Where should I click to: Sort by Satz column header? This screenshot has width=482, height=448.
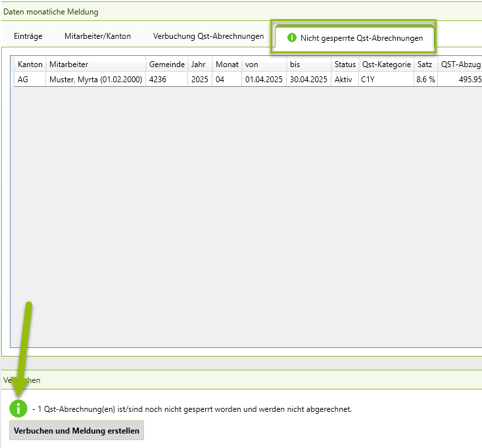tap(425, 64)
